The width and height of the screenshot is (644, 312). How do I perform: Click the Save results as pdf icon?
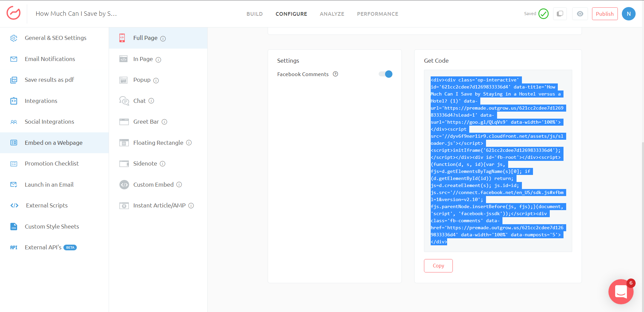(14, 80)
